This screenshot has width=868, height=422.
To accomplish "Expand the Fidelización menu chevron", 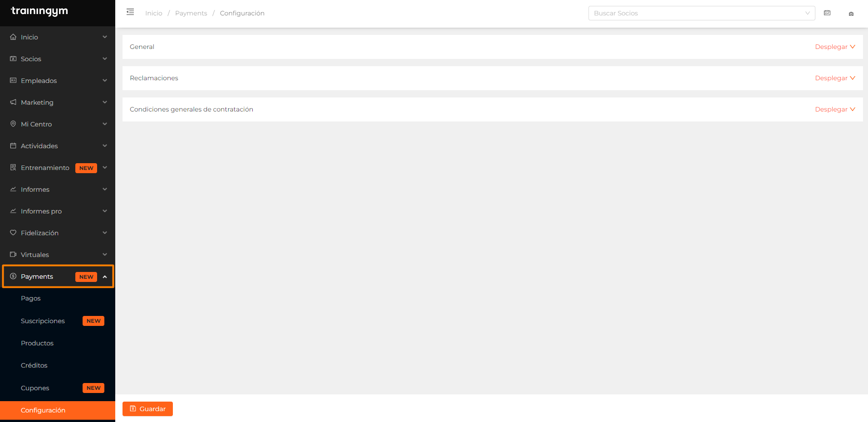I will 105,233.
